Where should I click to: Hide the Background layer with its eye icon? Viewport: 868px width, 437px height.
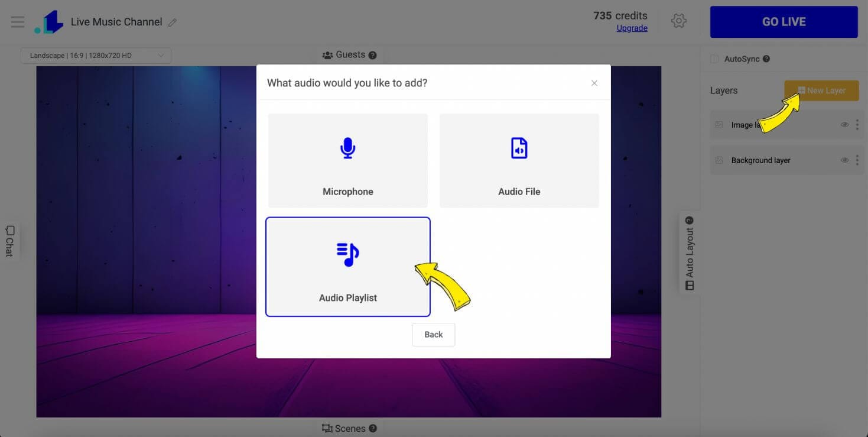tap(844, 160)
